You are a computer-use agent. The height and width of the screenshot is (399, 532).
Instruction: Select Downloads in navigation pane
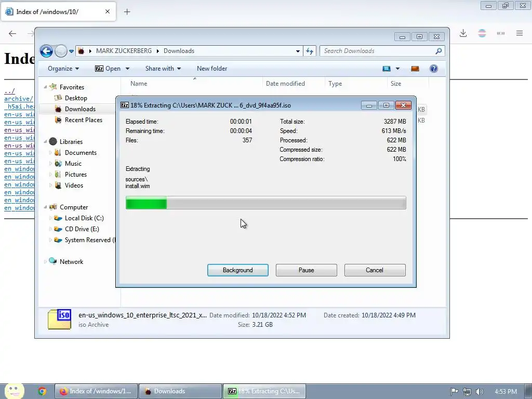point(80,109)
